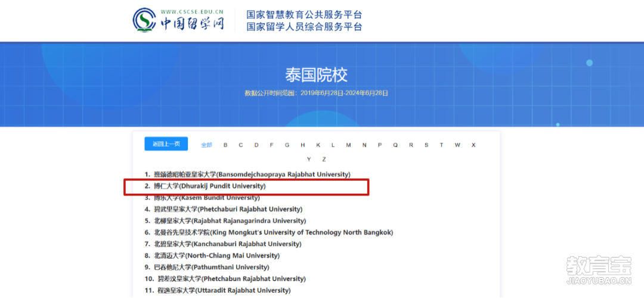This screenshot has height=298, width=644.
Task: Filter universities by letter Q
Action: (395, 145)
